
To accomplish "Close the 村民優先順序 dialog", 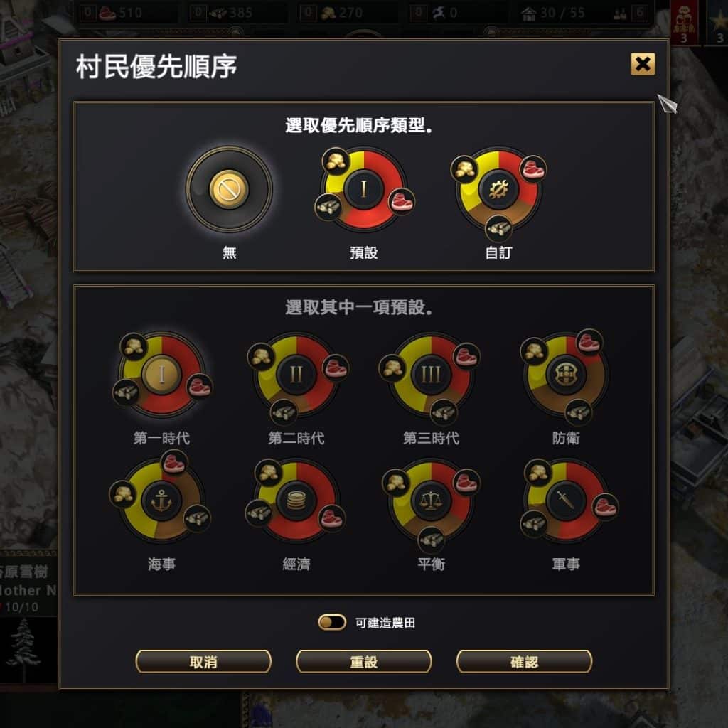I will click(643, 64).
